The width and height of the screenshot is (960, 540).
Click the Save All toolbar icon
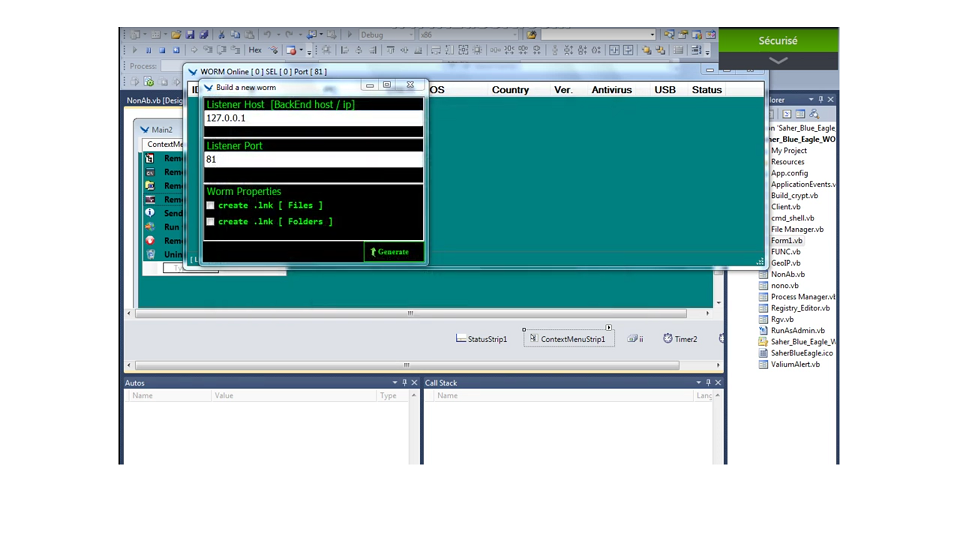203,35
